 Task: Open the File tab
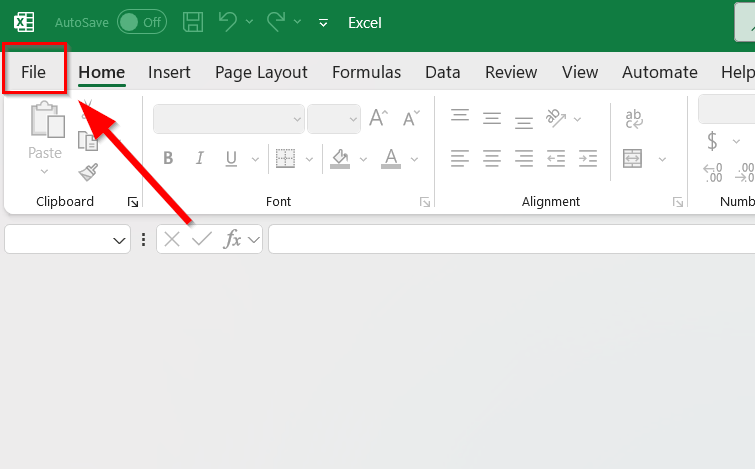34,72
